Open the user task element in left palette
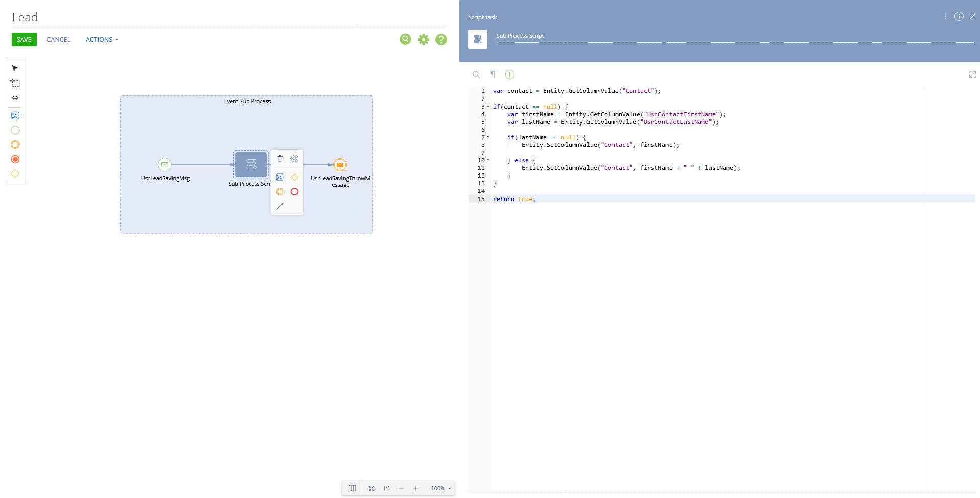The image size is (980, 498). point(15,116)
